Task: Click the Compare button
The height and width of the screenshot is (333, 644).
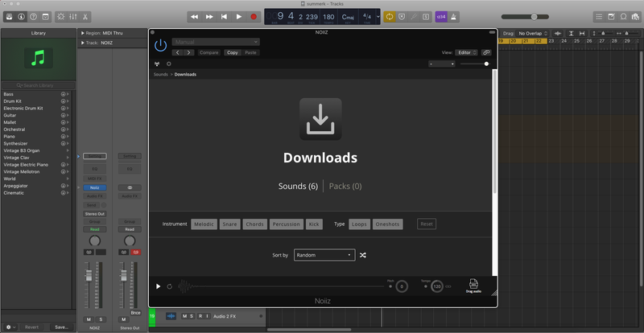Action: click(209, 52)
